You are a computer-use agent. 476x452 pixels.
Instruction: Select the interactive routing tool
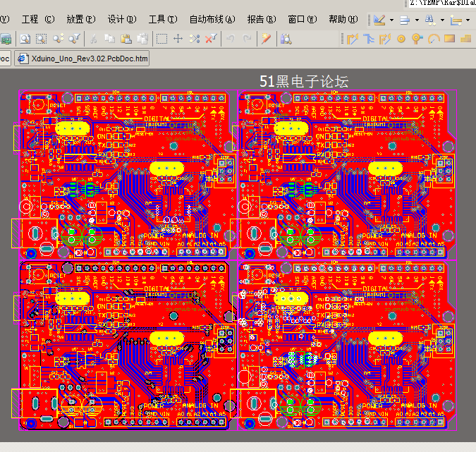pyautogui.click(x=353, y=39)
